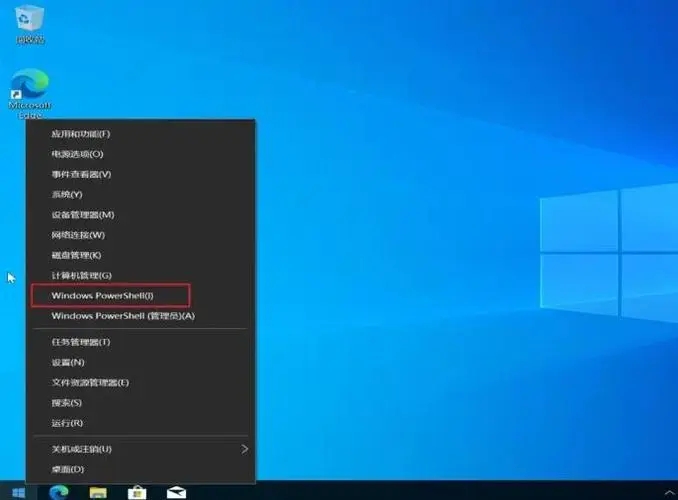Image resolution: width=678 pixels, height=500 pixels.
Task: Open 应用和功能(F) menu entry
Action: tap(80, 134)
